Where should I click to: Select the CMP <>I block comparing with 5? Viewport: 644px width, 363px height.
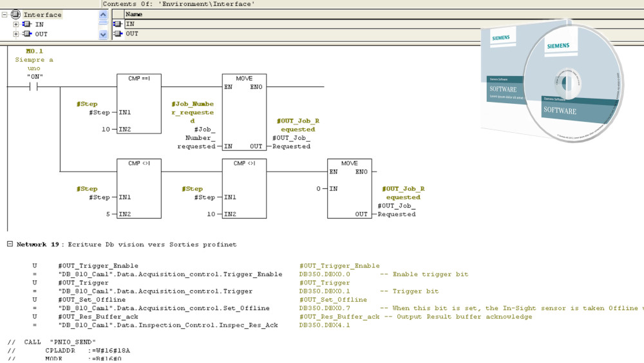(x=139, y=188)
